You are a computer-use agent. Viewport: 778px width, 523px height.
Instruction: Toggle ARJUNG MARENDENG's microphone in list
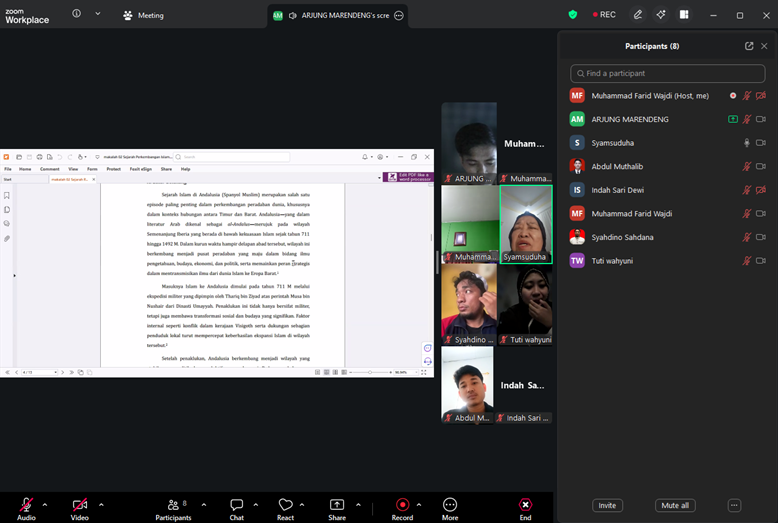point(746,119)
